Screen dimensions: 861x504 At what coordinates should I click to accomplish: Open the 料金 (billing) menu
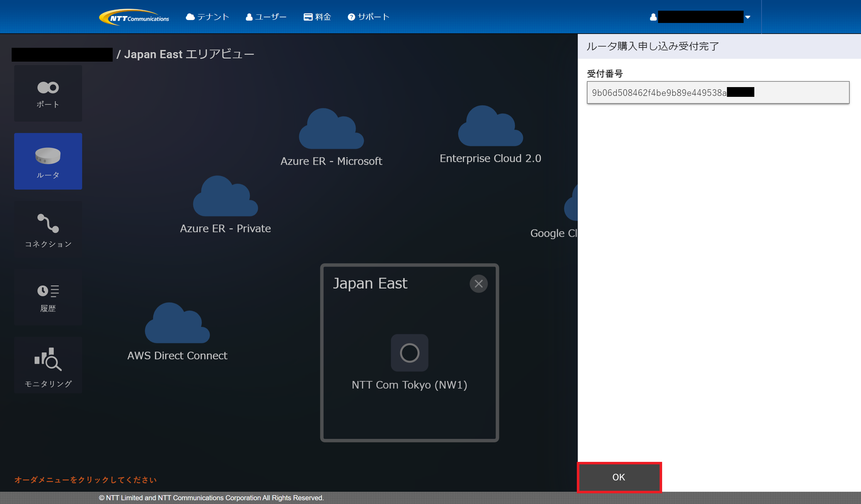click(x=317, y=17)
